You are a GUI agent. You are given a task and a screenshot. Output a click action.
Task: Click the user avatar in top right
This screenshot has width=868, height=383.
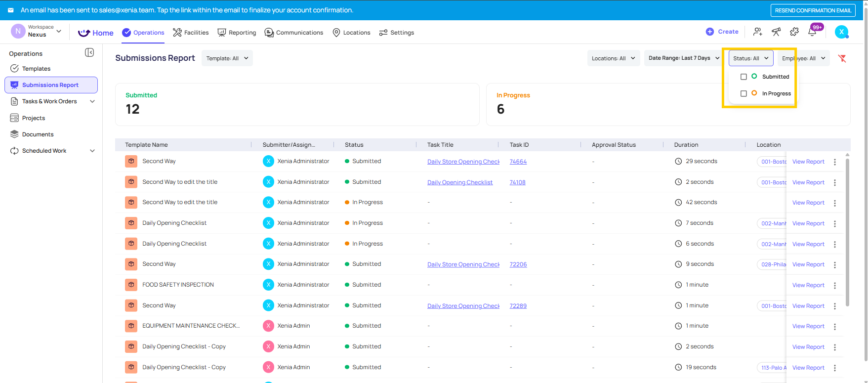click(x=841, y=32)
